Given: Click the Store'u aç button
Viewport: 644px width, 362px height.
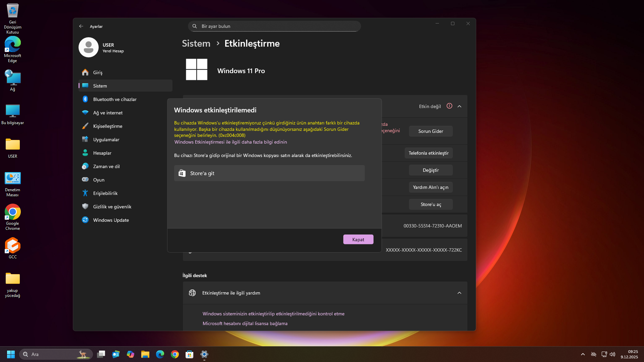Looking at the screenshot, I should pos(431,204).
